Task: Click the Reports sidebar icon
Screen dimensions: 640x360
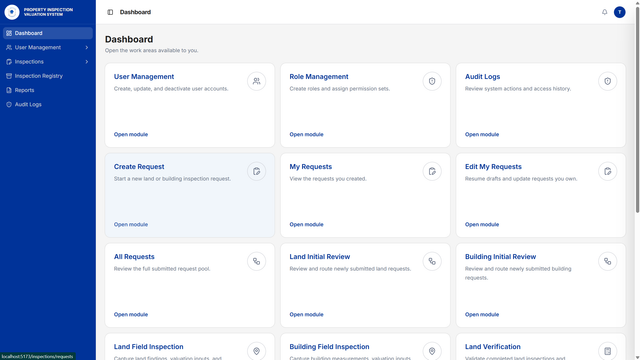Action: (x=9, y=90)
